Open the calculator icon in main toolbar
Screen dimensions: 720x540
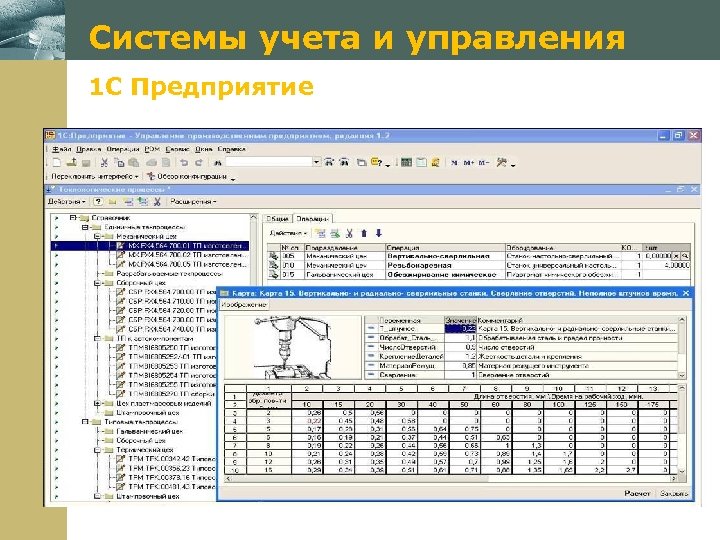coord(406,162)
